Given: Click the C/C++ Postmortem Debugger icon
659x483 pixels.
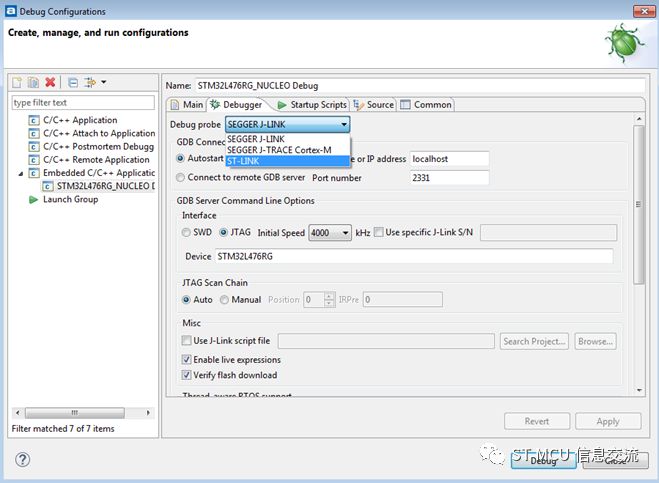Looking at the screenshot, I should 34,147.
